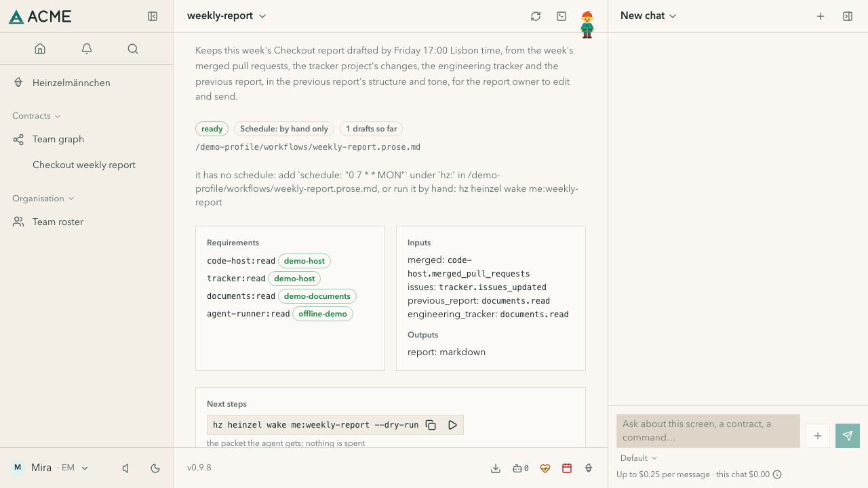Screen dimensions: 868x488
Task: Click the workflow file path text
Action: (308, 147)
